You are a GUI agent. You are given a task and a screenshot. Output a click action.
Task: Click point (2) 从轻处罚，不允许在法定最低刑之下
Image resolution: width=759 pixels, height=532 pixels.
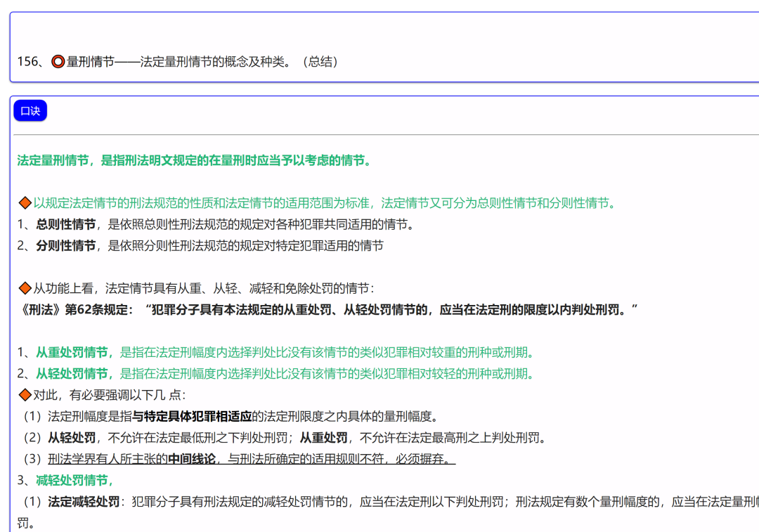click(284, 438)
